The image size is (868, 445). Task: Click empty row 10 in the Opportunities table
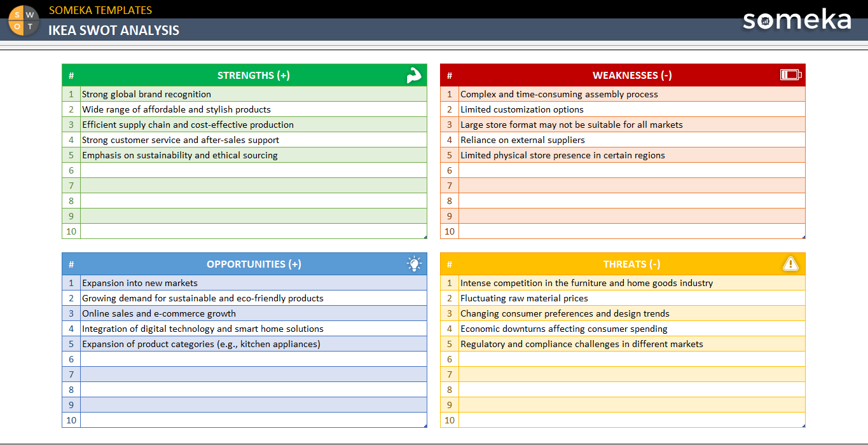(x=253, y=420)
